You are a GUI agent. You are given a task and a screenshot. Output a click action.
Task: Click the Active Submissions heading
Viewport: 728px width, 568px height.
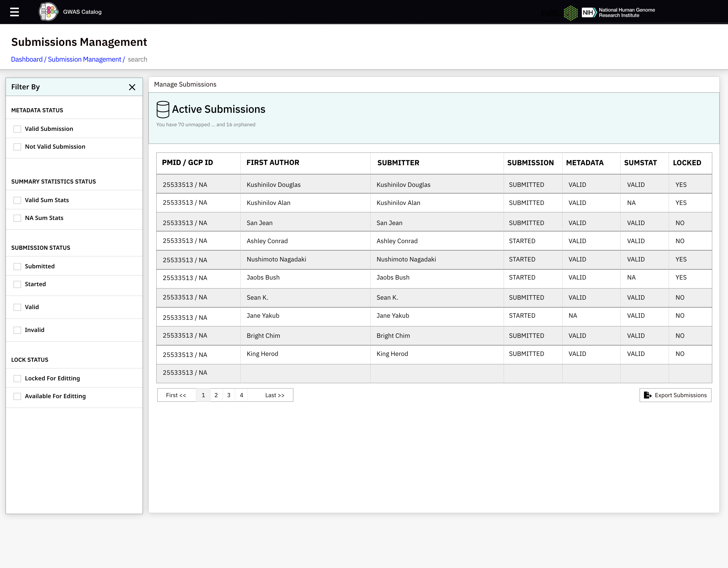point(218,109)
